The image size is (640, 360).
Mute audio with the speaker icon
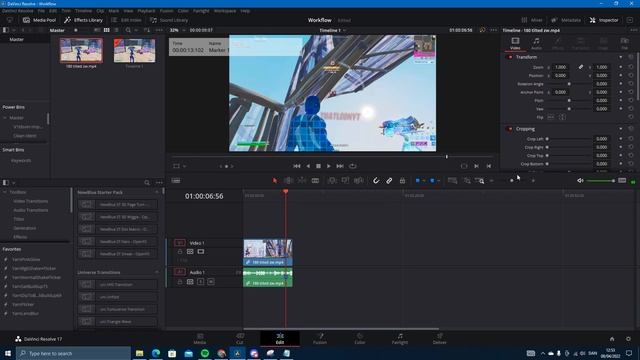point(580,180)
